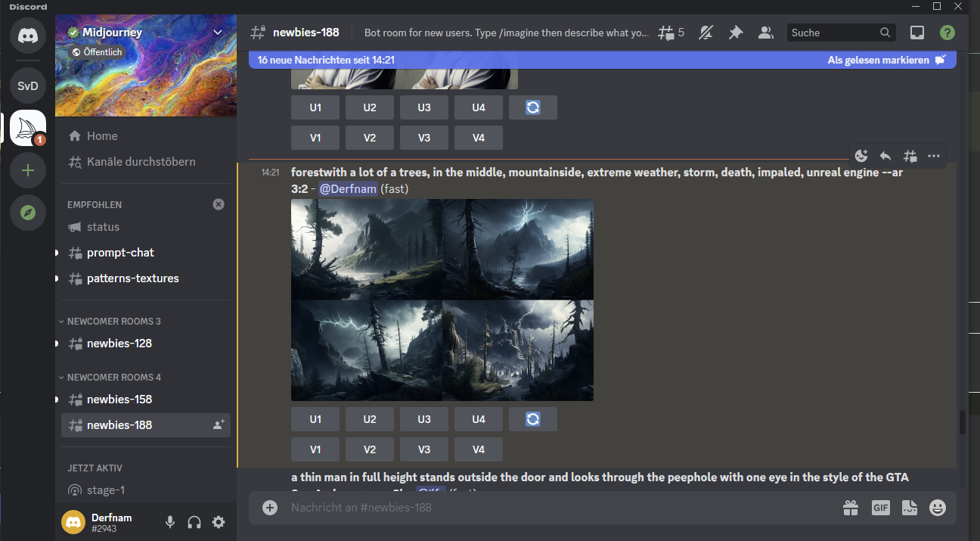Viewport: 980px width, 541px height.
Task: Click the chat scrollbar thumb
Action: point(963,422)
